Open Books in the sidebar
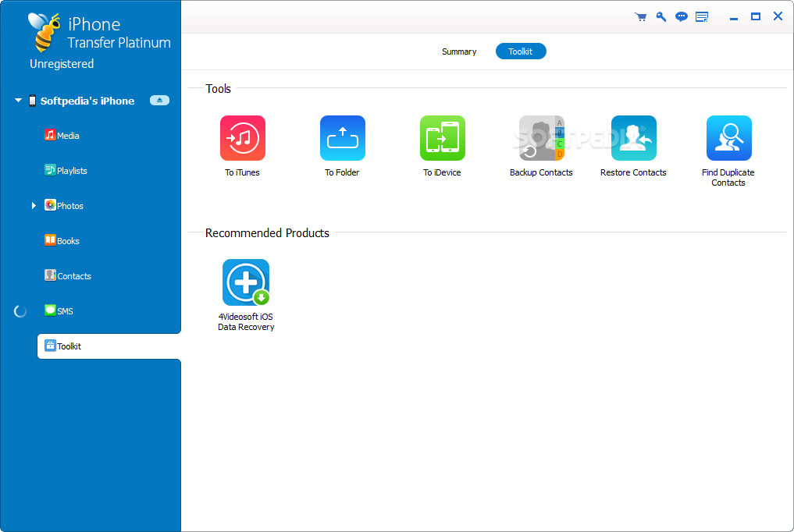This screenshot has height=532, width=794. click(62, 241)
